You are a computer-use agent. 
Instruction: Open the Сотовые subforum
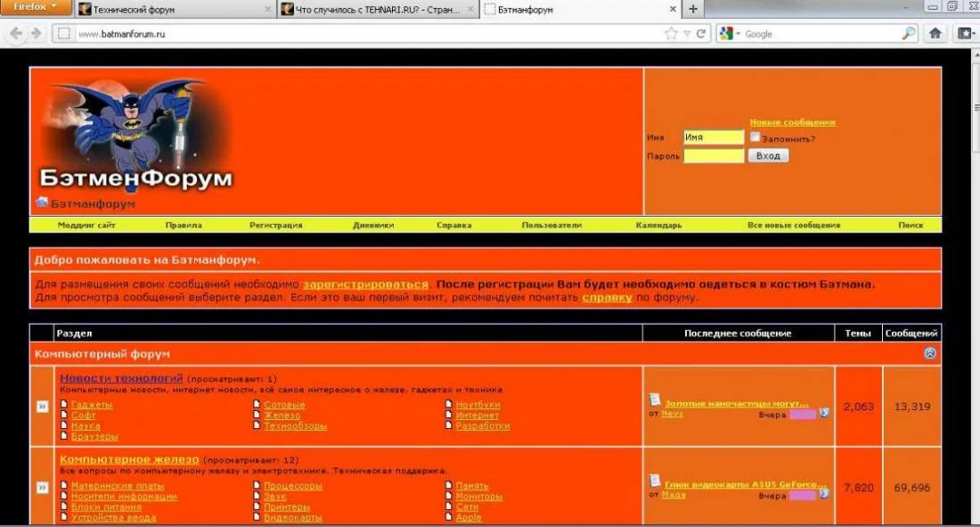click(x=284, y=405)
